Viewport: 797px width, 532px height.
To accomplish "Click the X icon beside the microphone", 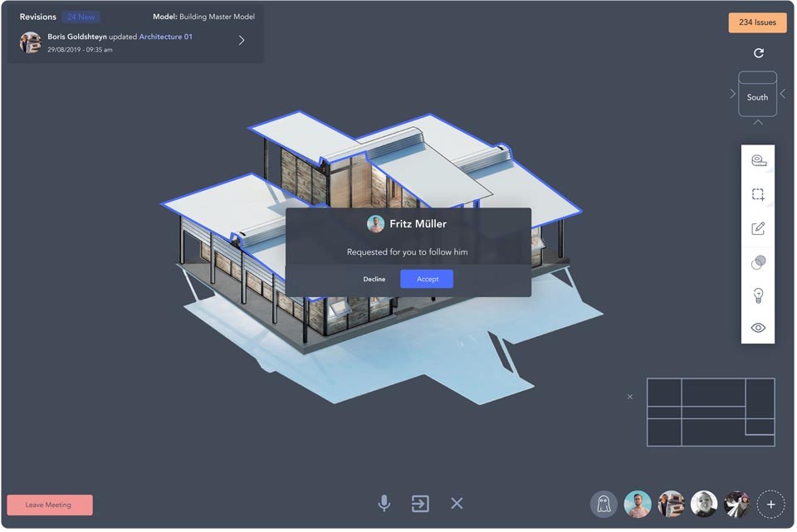I will coord(457,504).
